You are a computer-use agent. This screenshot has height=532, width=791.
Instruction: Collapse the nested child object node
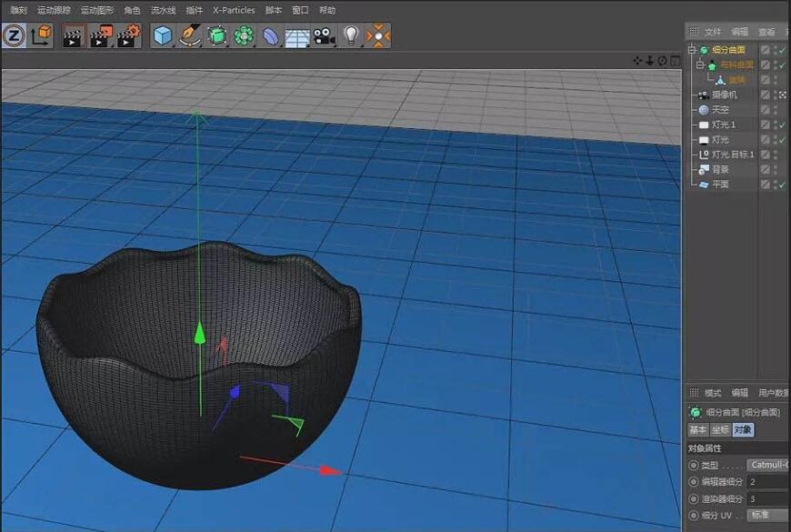[700, 65]
